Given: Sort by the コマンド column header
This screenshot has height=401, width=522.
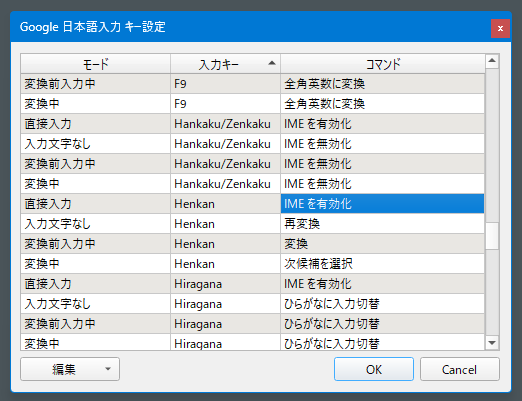Looking at the screenshot, I should 383,64.
